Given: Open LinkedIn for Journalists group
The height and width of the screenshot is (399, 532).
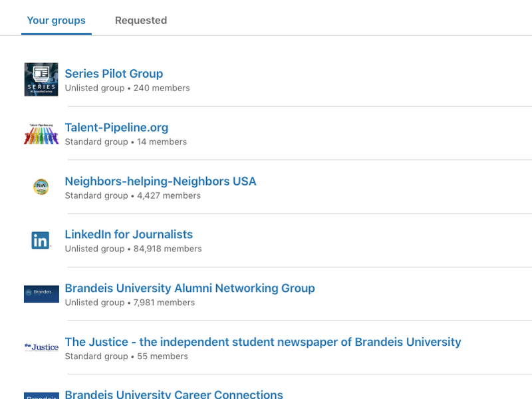Looking at the screenshot, I should [x=128, y=235].
